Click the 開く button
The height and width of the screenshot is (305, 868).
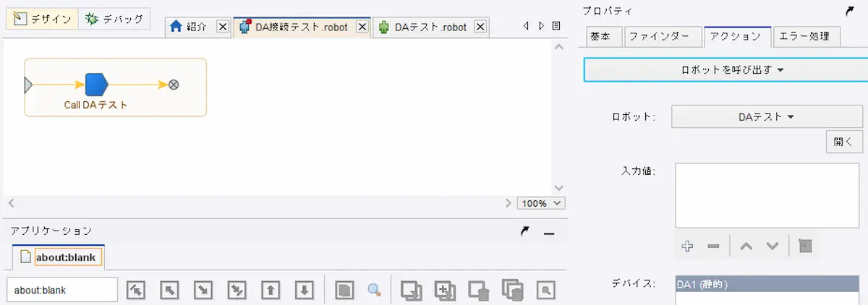[x=844, y=142]
